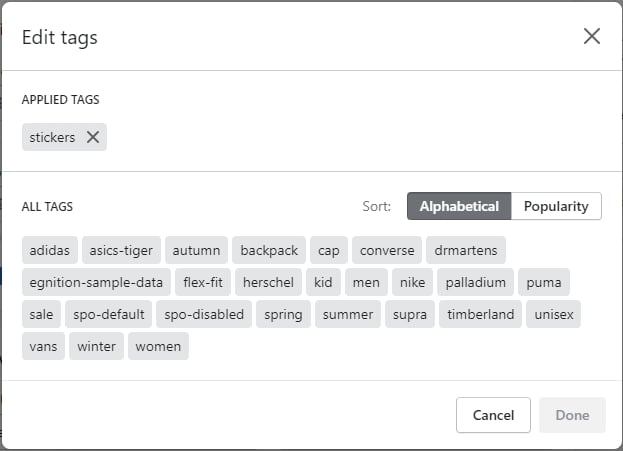
Task: Add the asics-tiger tag
Action: 121,250
